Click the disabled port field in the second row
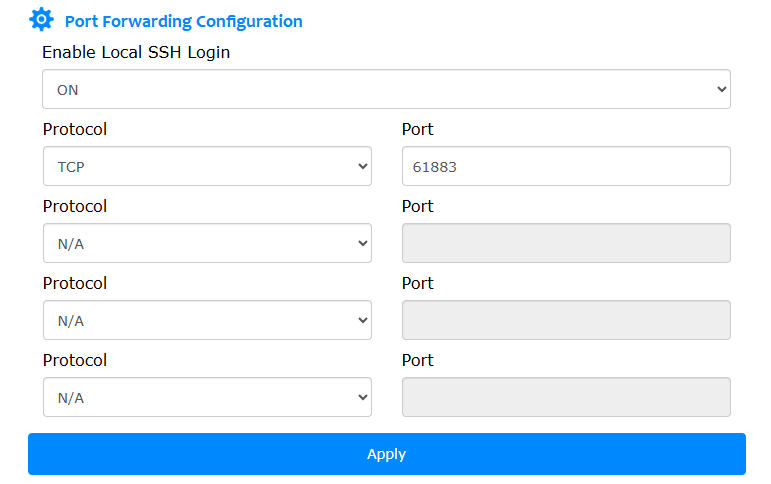 tap(566, 243)
